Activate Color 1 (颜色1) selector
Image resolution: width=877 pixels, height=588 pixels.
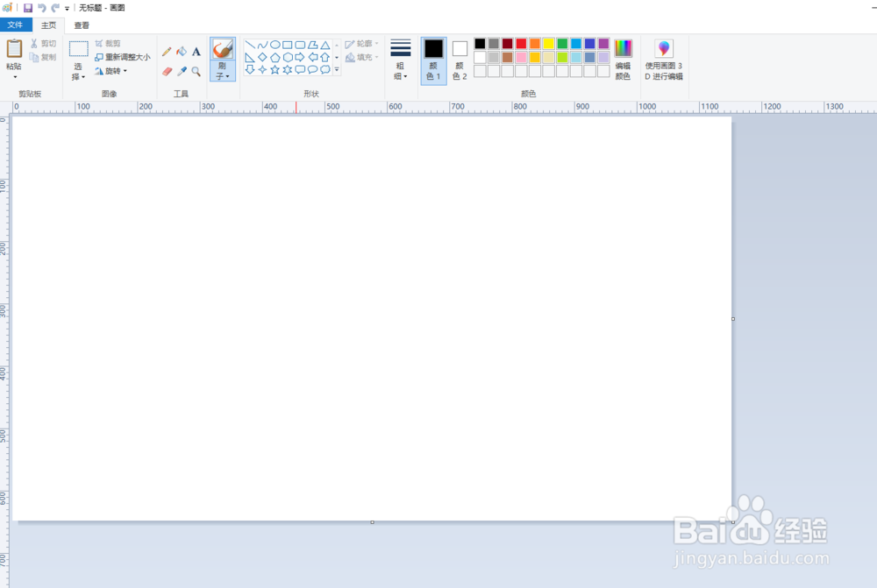pos(433,61)
